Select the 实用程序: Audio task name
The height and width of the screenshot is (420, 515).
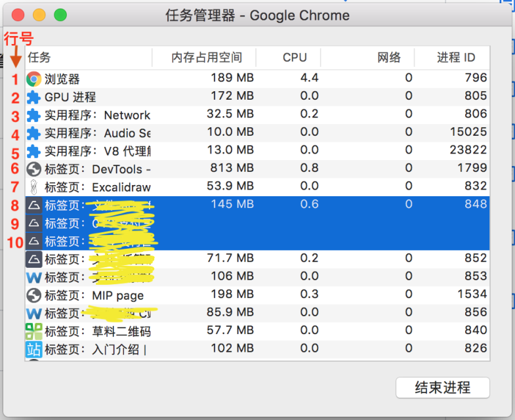(x=98, y=133)
